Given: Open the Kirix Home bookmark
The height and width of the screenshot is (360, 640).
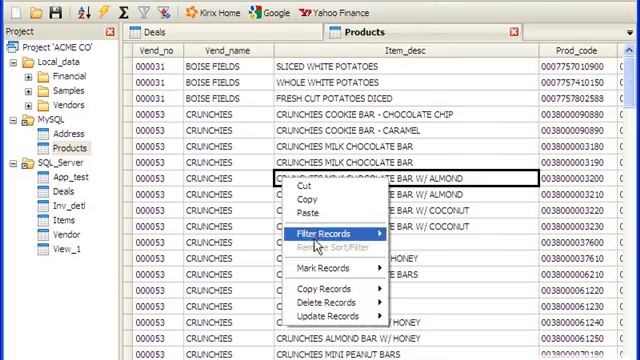Looking at the screenshot, I should [213, 13].
